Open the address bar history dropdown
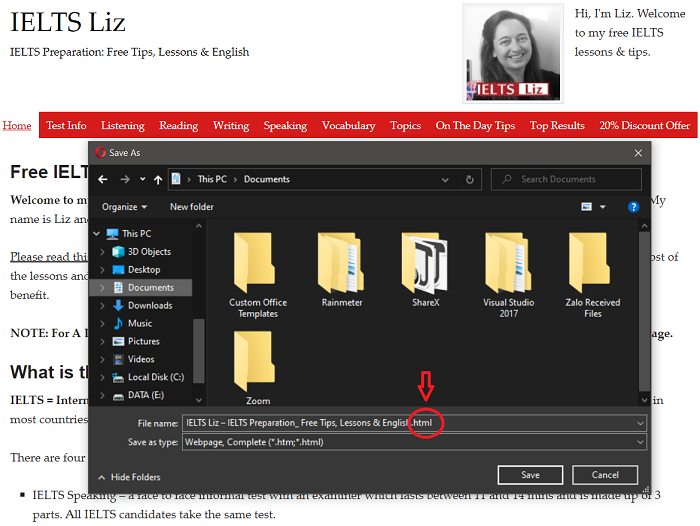Viewport: 700px width, 526px height. tap(445, 180)
